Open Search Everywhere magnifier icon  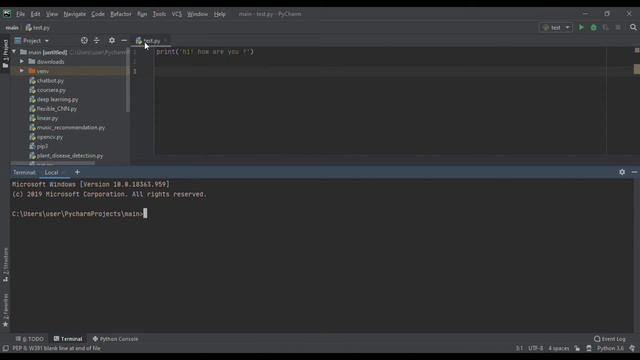tap(633, 27)
